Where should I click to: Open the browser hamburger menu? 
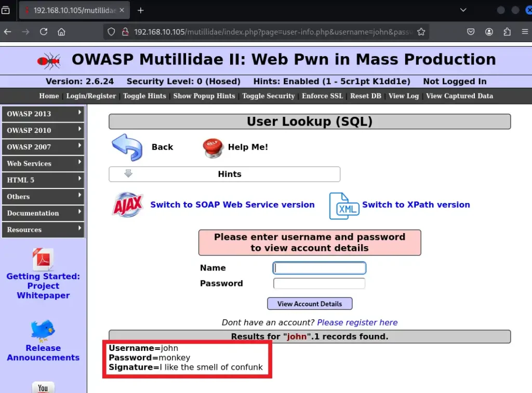coord(525,32)
